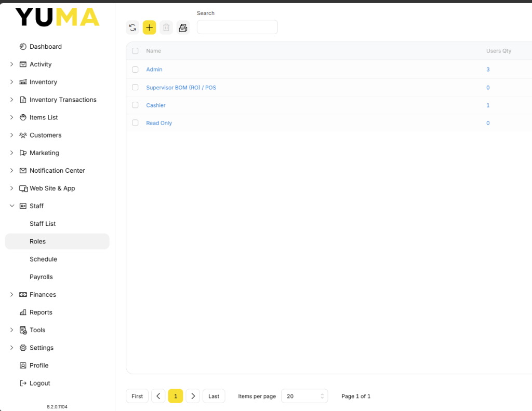Click the Logout arrow icon
Viewport: 532px width, 411px height.
click(x=23, y=383)
